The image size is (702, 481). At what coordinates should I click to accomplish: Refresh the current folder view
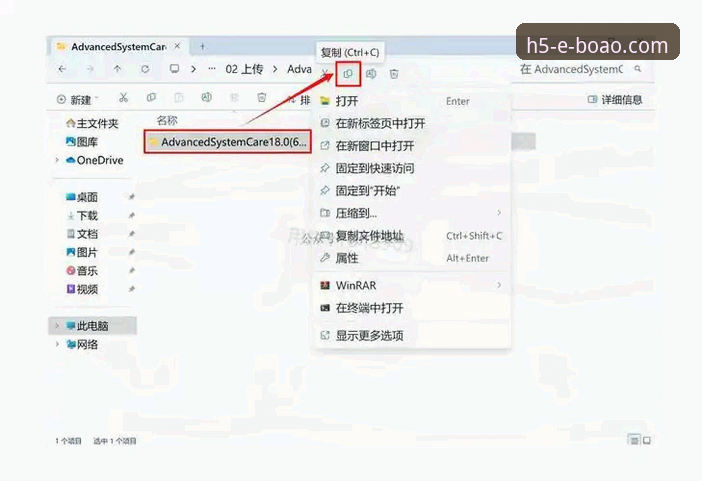(145, 69)
